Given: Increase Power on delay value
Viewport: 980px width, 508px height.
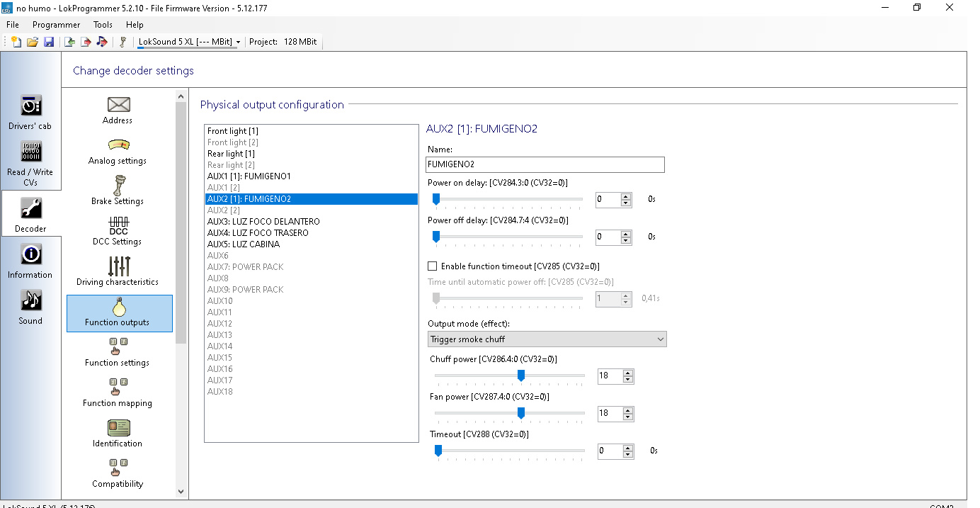Looking at the screenshot, I should click(626, 196).
